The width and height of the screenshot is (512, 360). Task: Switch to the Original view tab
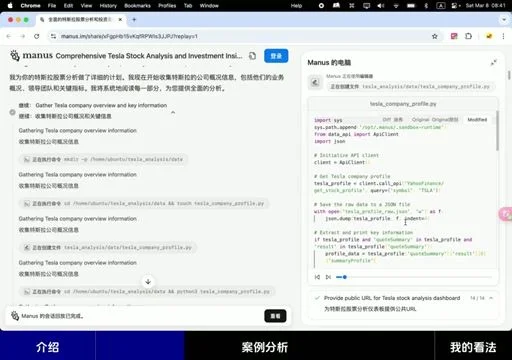click(x=435, y=119)
